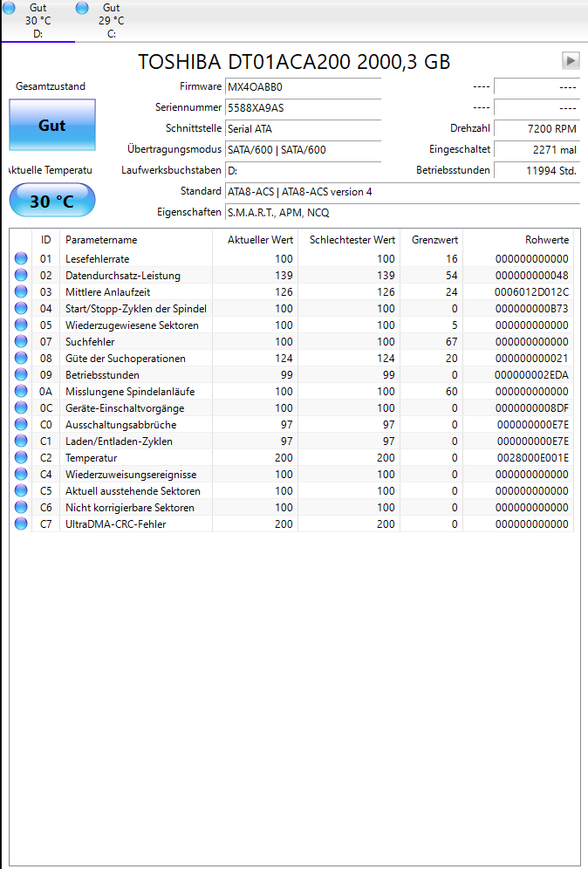
Task: Click the Eigenschaften field S.M.A.R.T., APM, NCQ
Action: pyautogui.click(x=402, y=213)
